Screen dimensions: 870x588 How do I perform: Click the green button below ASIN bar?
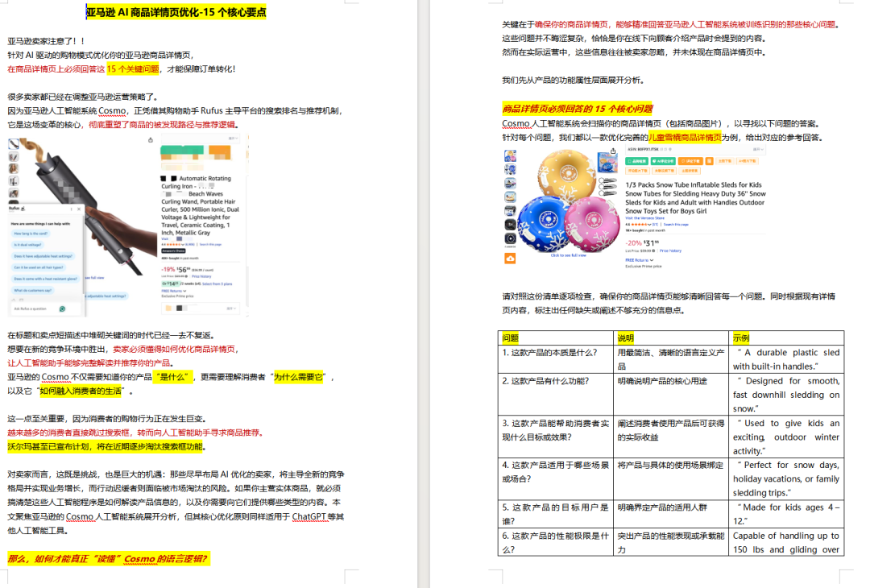pyautogui.click(x=636, y=161)
